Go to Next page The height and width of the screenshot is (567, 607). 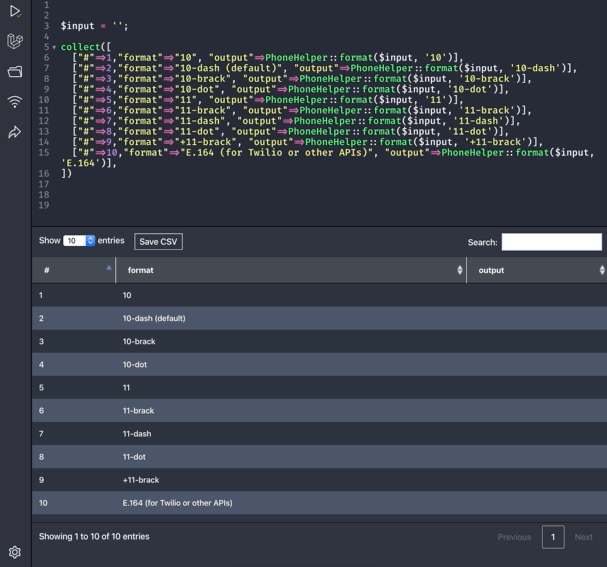pos(583,537)
